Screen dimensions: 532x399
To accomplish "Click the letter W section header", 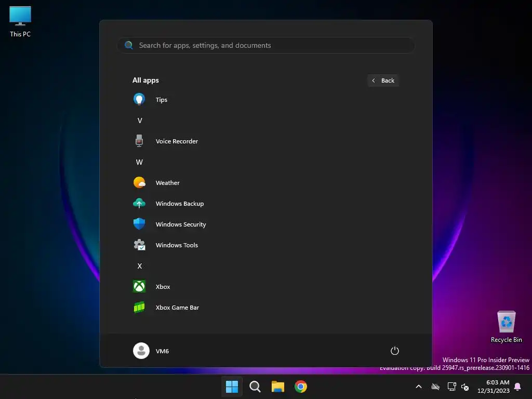I will [x=139, y=162].
